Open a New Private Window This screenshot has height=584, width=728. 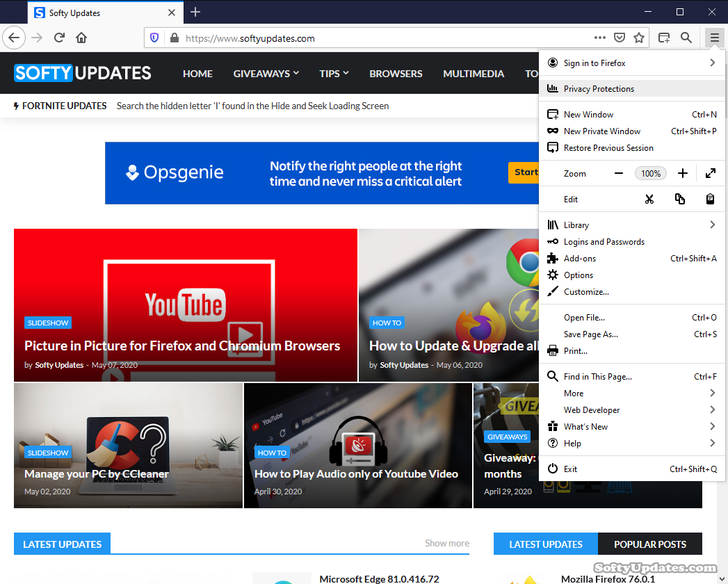[632, 131]
